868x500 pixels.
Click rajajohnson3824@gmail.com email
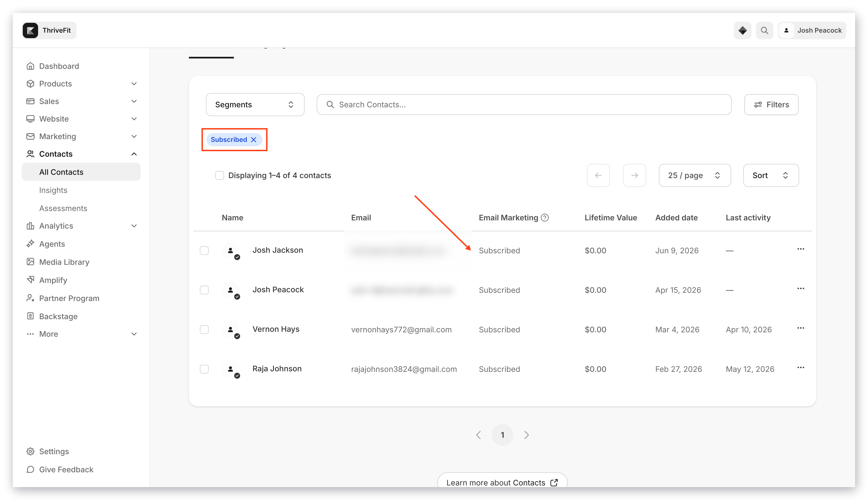[404, 369]
